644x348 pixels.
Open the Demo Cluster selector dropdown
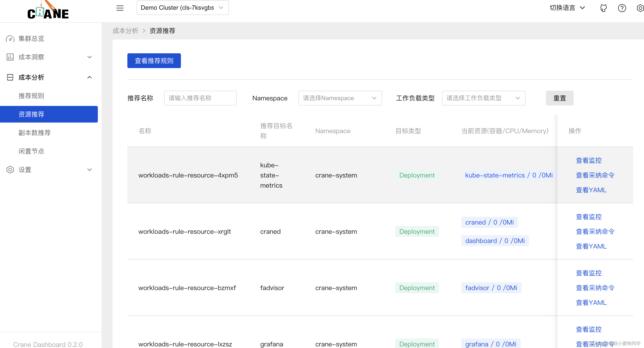183,8
